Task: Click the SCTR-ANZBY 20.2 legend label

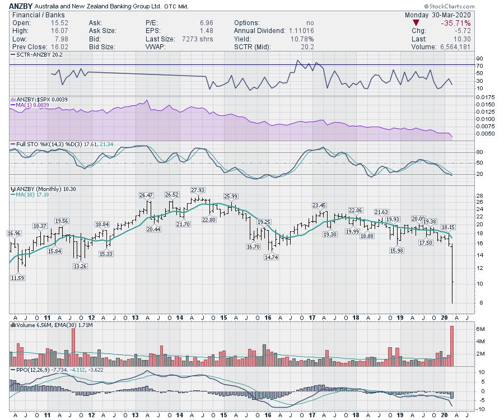Action: [x=39, y=55]
